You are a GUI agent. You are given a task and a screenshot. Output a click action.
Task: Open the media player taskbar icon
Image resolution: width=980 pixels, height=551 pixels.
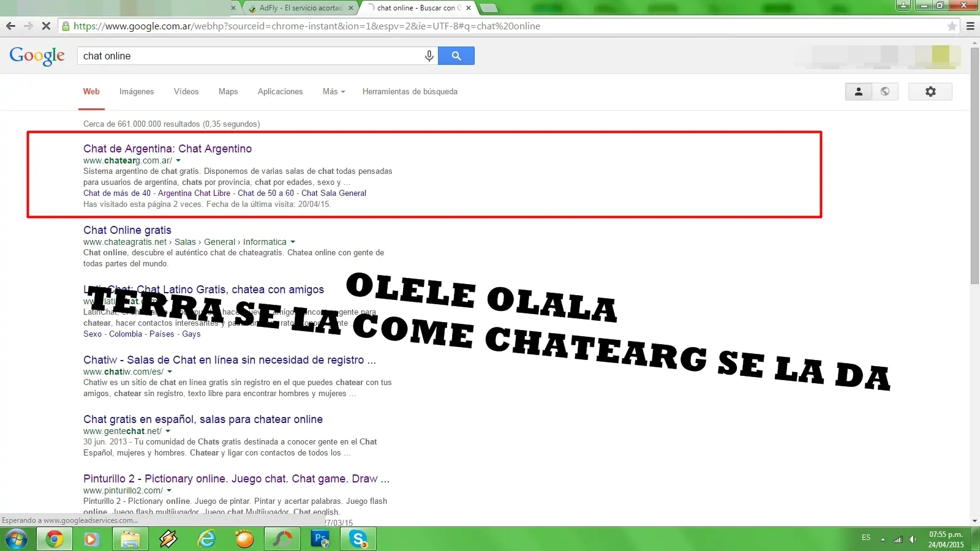(92, 539)
